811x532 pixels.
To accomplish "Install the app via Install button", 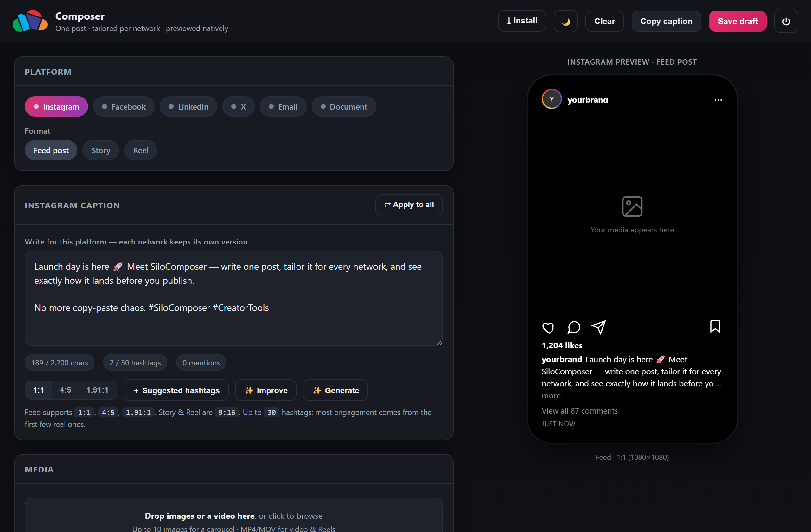I will [522, 21].
